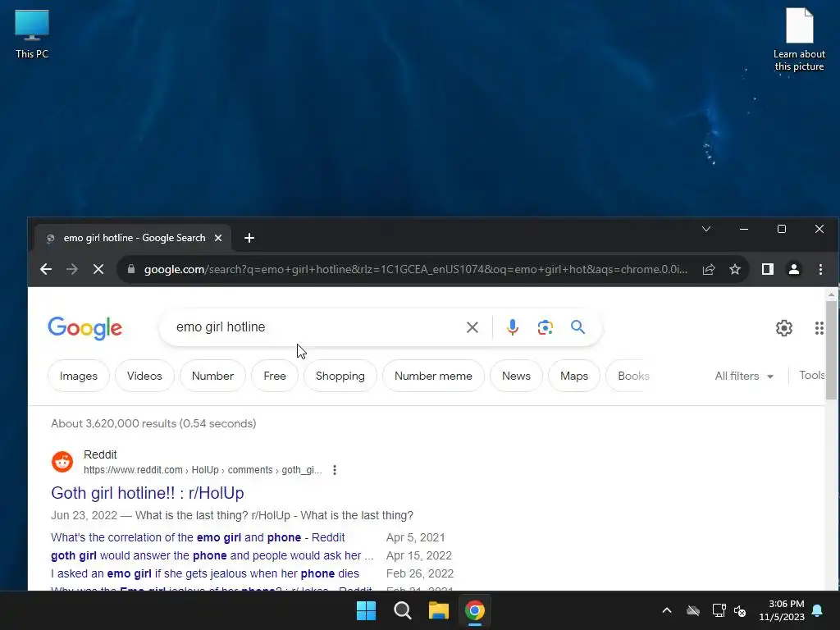Share this page from the address bar
This screenshot has width=840, height=630.
709,269
